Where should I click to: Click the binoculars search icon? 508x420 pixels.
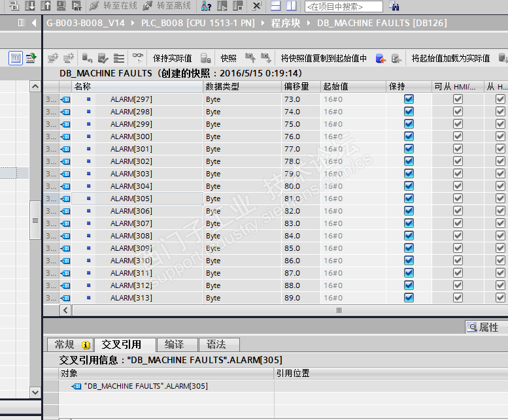394,6
